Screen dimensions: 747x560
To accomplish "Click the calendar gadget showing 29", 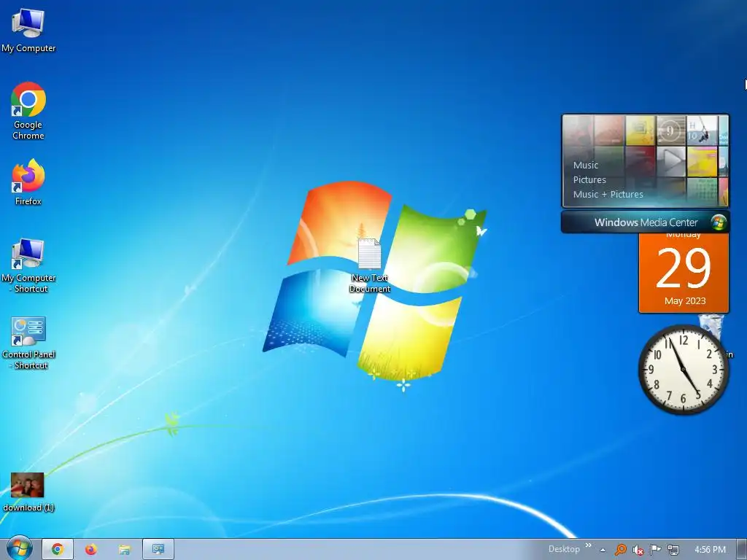I will click(x=684, y=273).
